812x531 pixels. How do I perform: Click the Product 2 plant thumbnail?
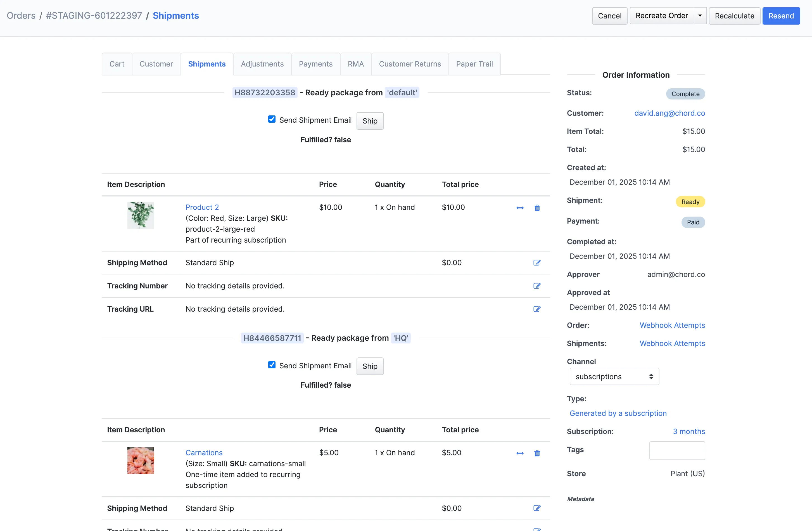[x=141, y=215]
